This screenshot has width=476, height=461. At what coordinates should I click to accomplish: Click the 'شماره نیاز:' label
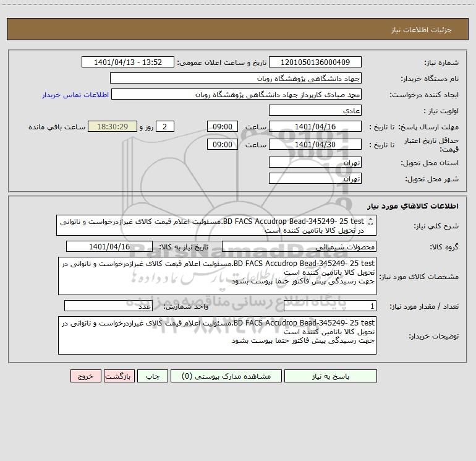[x=441, y=62]
